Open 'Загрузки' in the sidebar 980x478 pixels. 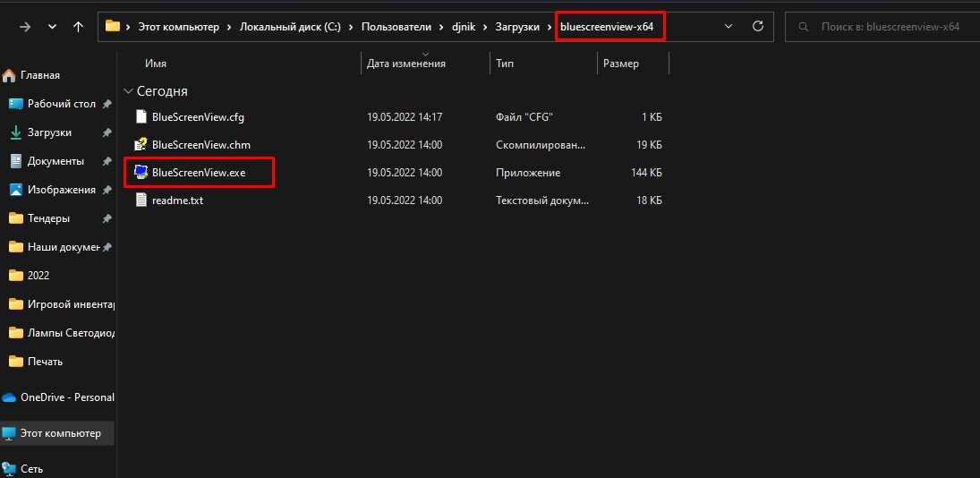[49, 132]
